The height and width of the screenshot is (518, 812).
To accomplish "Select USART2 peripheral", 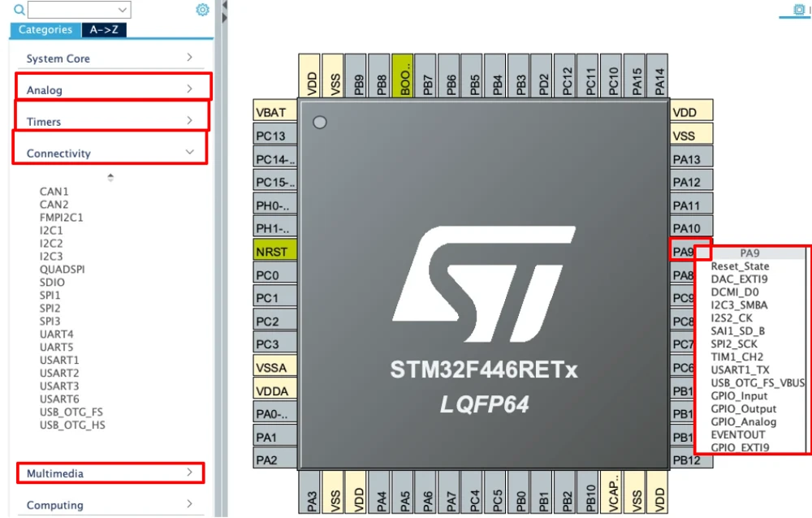I will [59, 373].
